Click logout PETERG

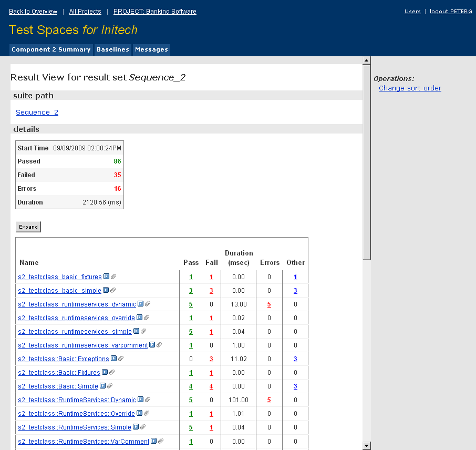point(451,12)
